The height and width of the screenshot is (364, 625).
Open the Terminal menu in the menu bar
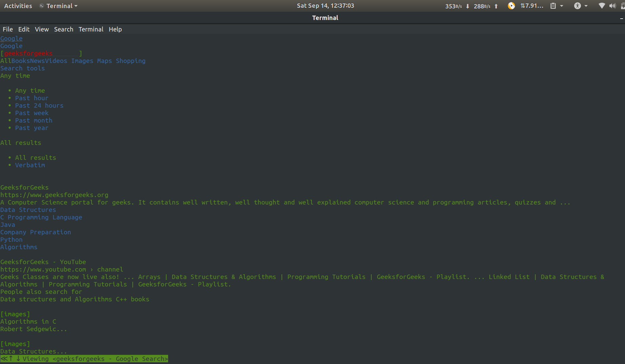click(x=91, y=29)
